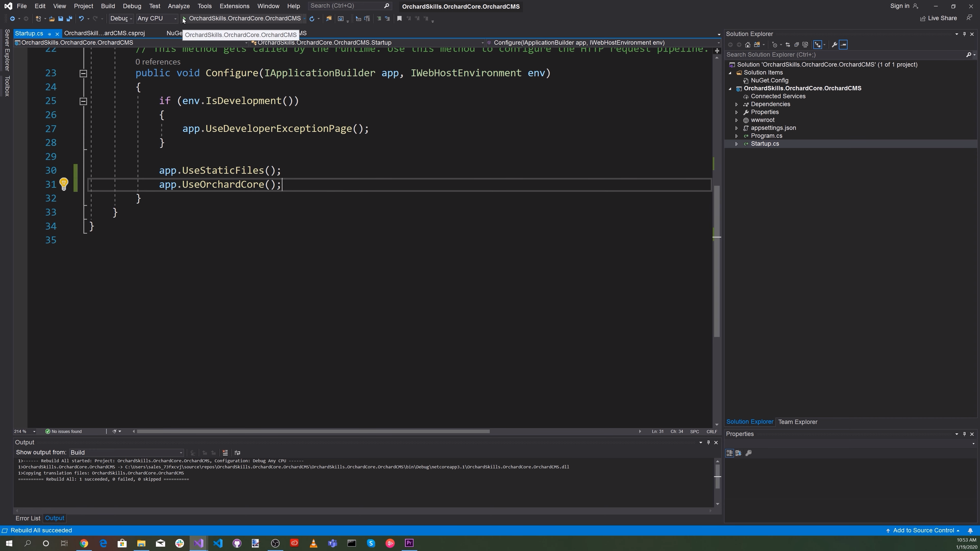Click the Collapse All icon in Solution Explorer
Image resolution: width=980 pixels, height=551 pixels.
coord(796,45)
